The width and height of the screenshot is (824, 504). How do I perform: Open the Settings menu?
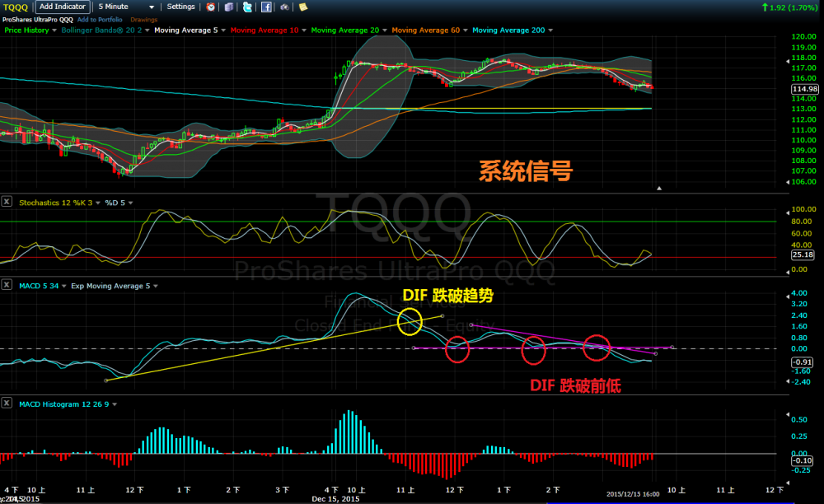pyautogui.click(x=183, y=7)
